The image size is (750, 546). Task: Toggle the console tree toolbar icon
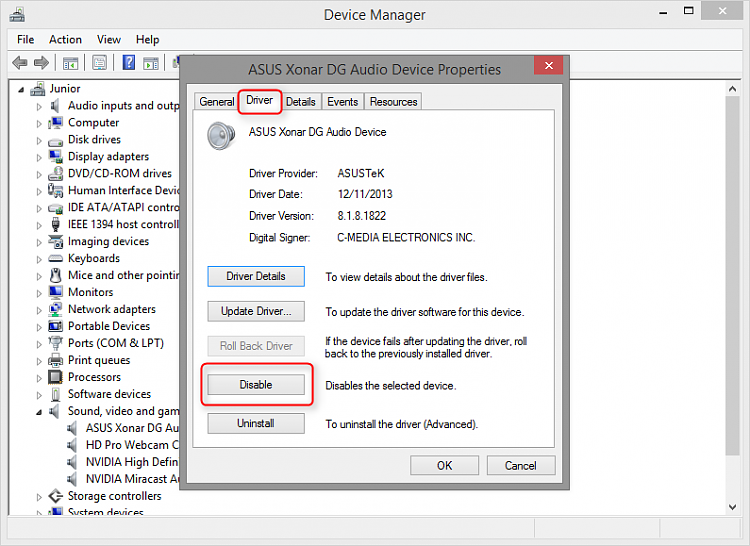pos(70,63)
